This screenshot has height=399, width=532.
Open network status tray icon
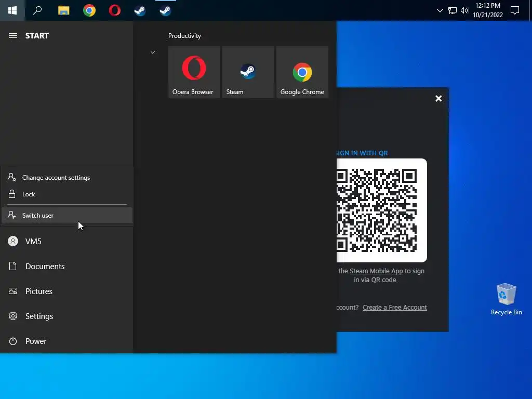pos(453,10)
